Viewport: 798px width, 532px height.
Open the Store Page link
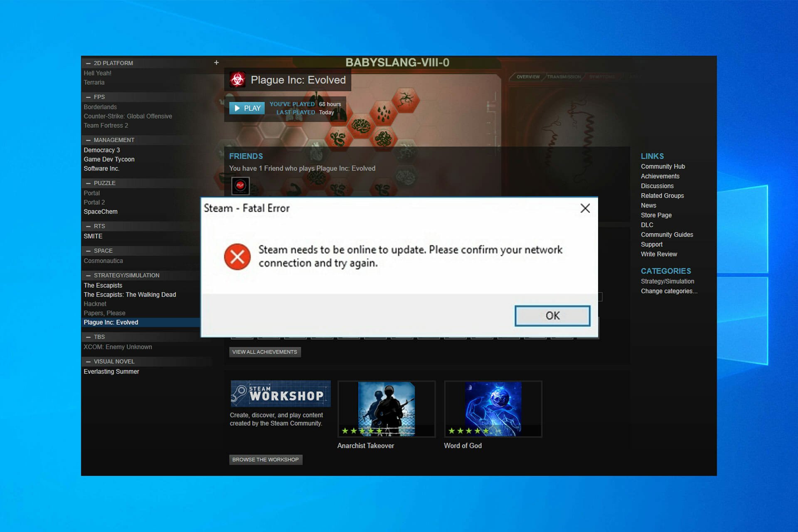(656, 215)
